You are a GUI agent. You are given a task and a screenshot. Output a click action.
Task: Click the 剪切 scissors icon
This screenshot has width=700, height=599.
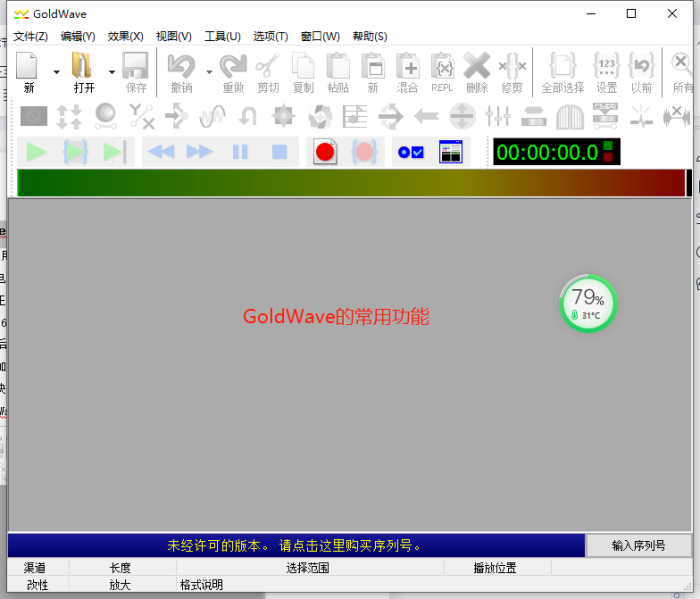coord(268,71)
